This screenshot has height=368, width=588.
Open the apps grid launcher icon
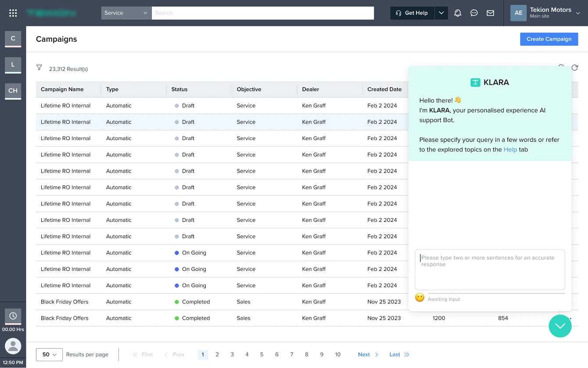13,13
